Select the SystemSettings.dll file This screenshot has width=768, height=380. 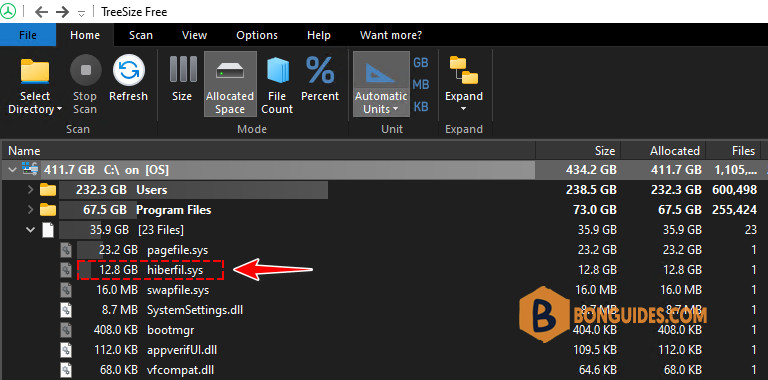tap(195, 310)
